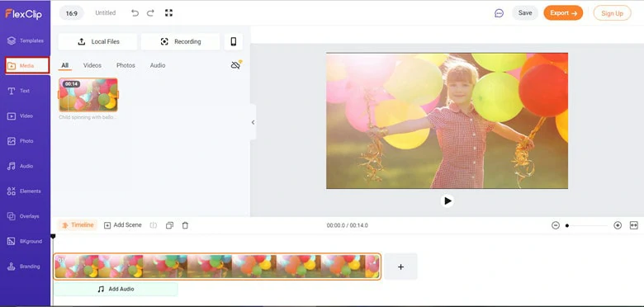
Task: Click the undo arrow icon
Action: 135,13
